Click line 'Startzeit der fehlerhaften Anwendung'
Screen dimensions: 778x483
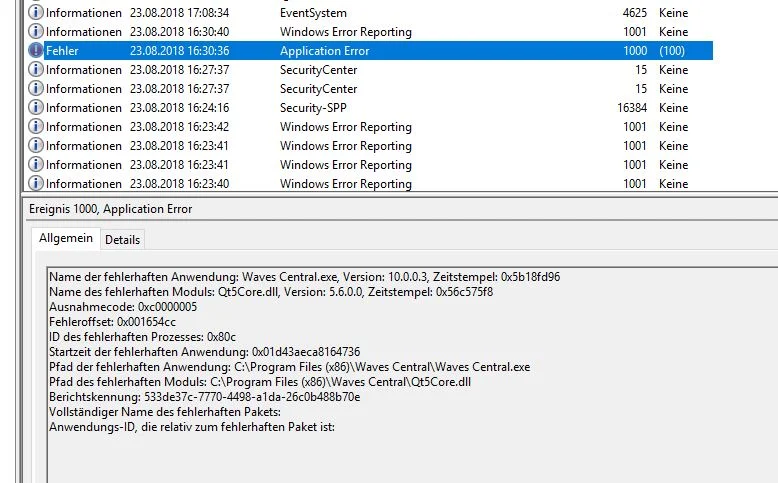(x=204, y=352)
